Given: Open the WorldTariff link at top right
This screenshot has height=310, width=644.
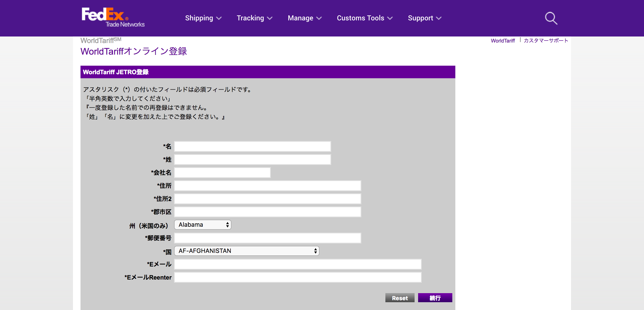Looking at the screenshot, I should [503, 41].
